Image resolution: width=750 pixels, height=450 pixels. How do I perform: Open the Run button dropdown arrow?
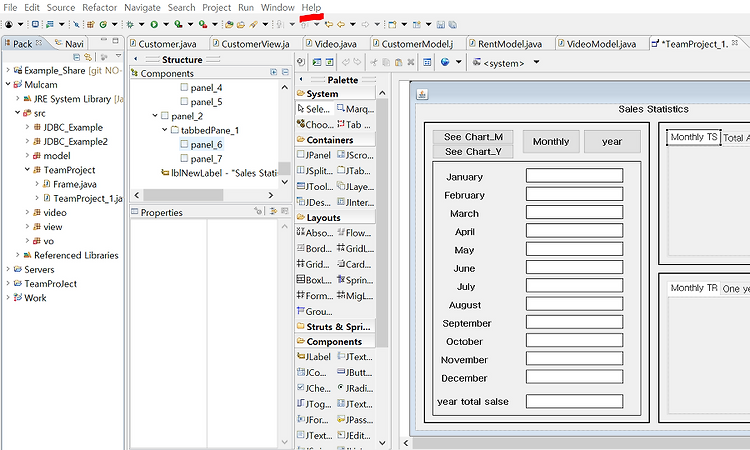tap(166, 24)
